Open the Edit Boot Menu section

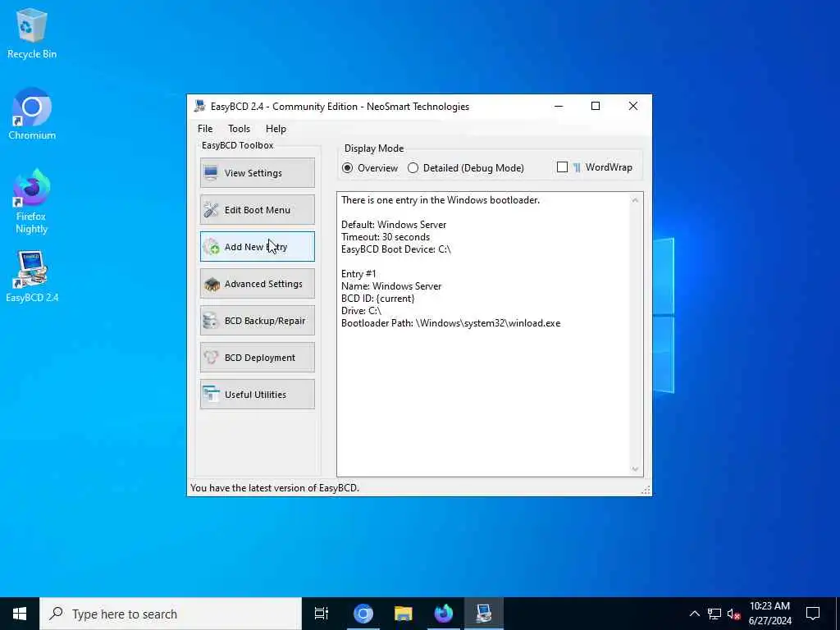(x=257, y=209)
